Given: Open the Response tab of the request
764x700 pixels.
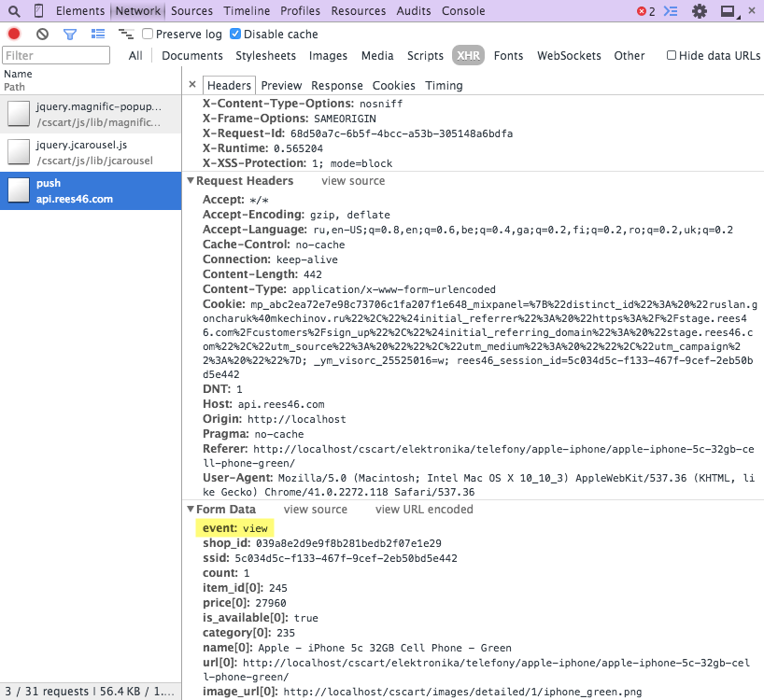Looking at the screenshot, I should coord(336,85).
